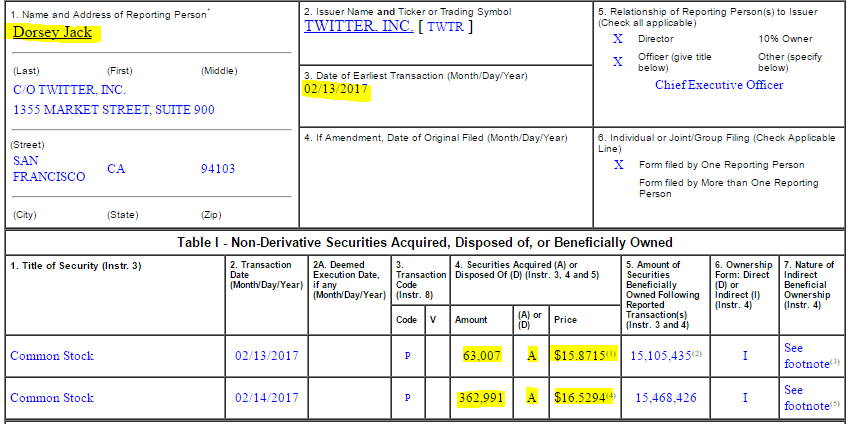Viewport: 848px width, 424px height.
Task: Click the amount 362,991
Action: [481, 399]
